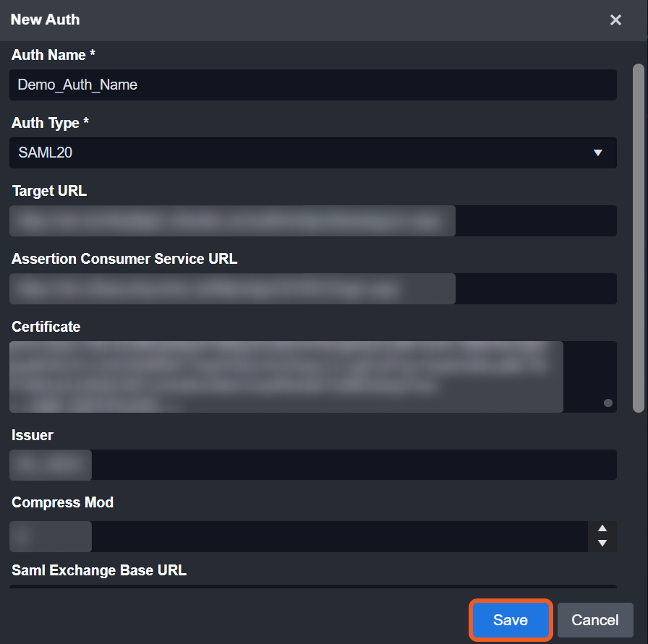Decrease Compress Mod with the down arrow

click(x=602, y=544)
